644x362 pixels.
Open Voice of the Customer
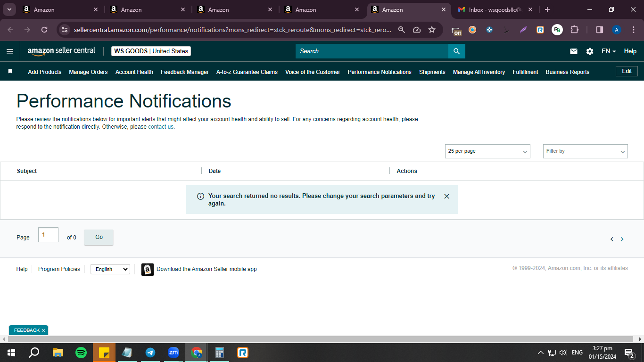tap(313, 72)
